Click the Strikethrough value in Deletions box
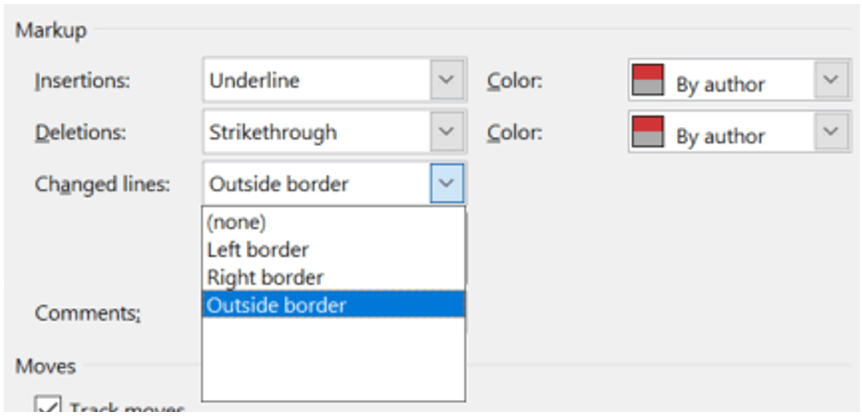The height and width of the screenshot is (416, 862). tap(273, 133)
